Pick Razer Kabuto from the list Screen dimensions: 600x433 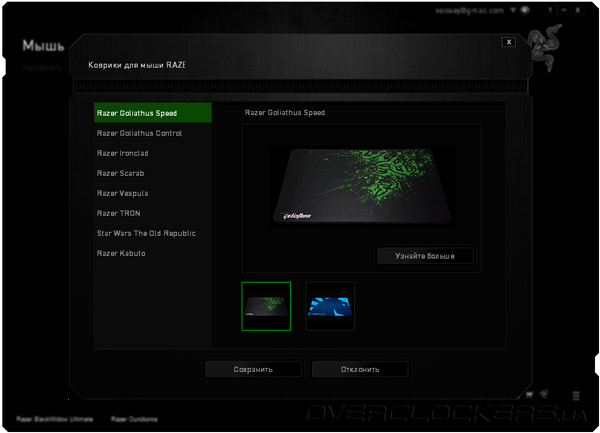153,253
